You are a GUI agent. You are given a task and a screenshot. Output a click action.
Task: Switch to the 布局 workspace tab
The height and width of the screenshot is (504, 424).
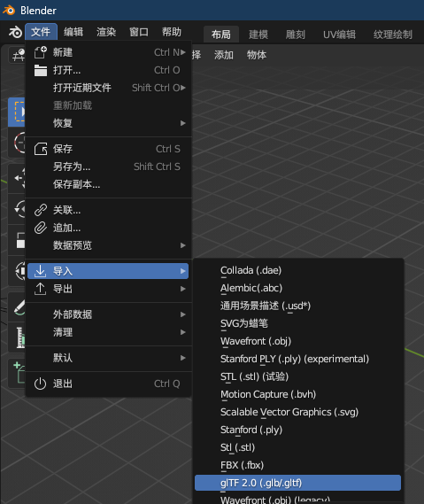pyautogui.click(x=221, y=35)
